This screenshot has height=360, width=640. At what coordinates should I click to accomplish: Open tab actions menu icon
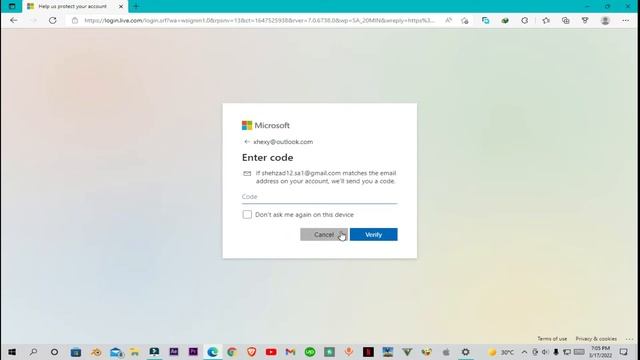(x=12, y=6)
